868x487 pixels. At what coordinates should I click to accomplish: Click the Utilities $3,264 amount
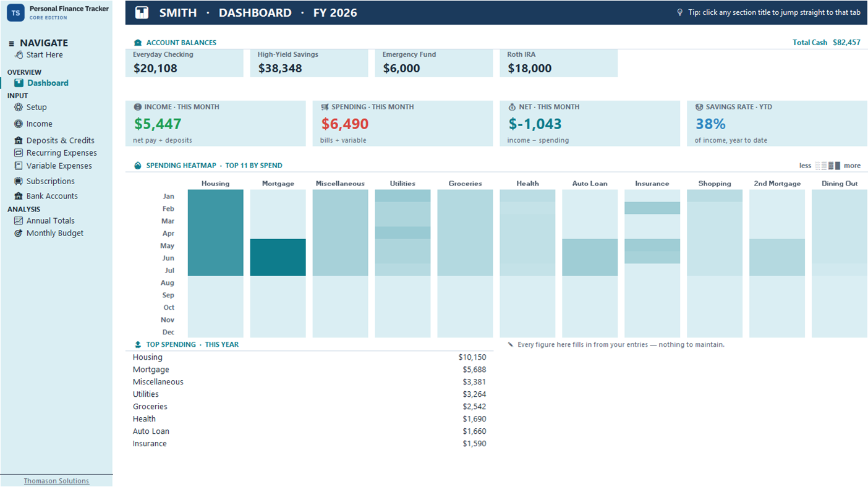tap(474, 394)
